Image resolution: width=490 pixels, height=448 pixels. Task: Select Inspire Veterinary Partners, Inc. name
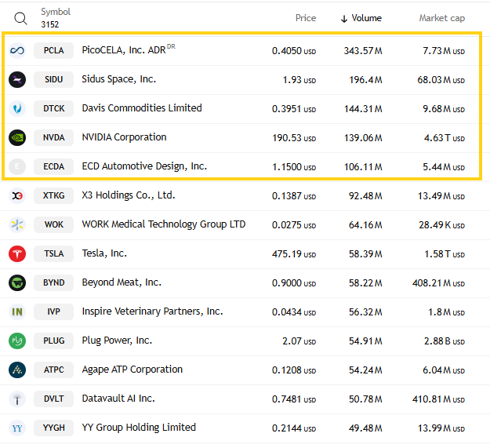(153, 311)
